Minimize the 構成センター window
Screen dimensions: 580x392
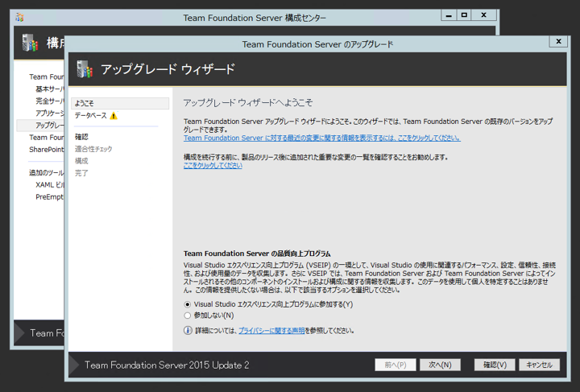[449, 15]
